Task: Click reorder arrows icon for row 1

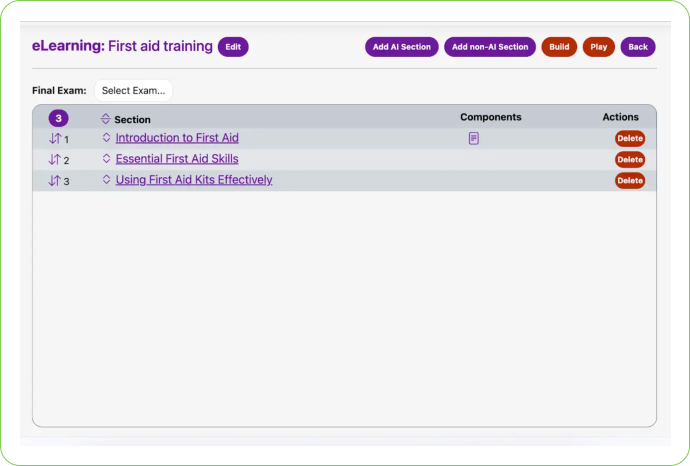Action: coord(55,139)
